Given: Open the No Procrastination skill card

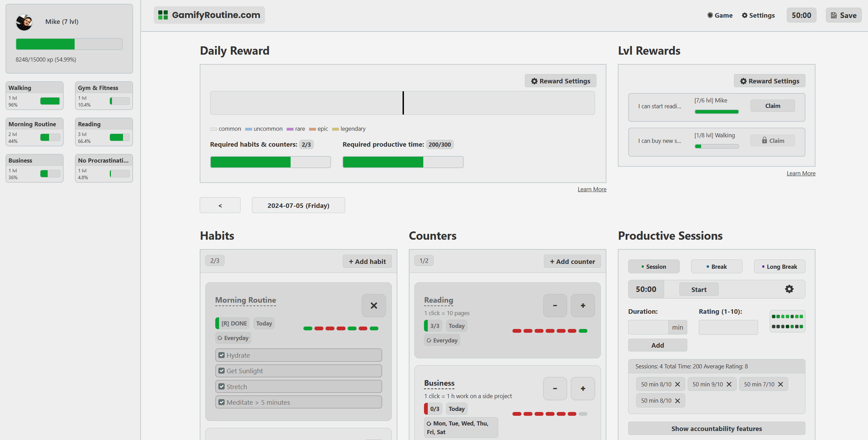Looking at the screenshot, I should click(104, 168).
